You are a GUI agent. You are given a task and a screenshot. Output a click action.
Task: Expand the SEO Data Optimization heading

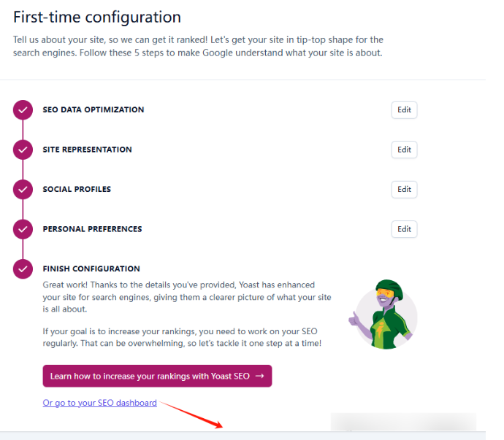pos(93,110)
